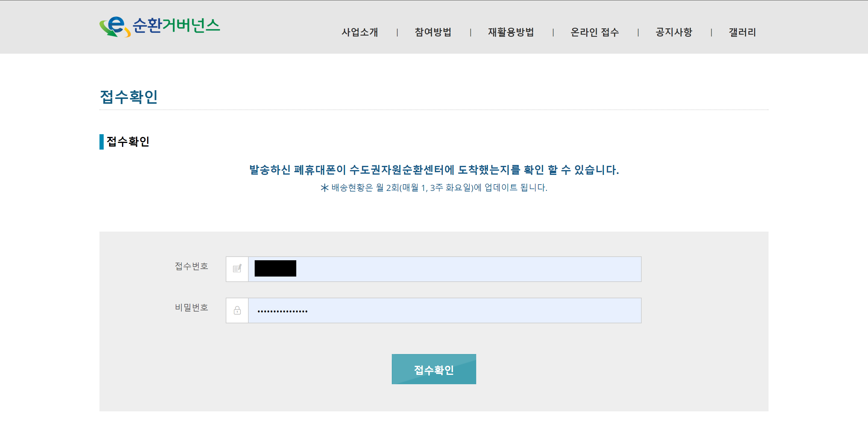Image resolution: width=868 pixels, height=440 pixels.
Task: Click the 순환거버넌스 logo text
Action: pyautogui.click(x=176, y=25)
